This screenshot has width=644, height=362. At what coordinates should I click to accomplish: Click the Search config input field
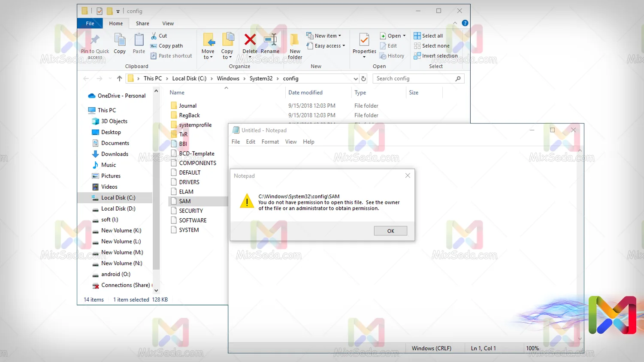pos(414,78)
